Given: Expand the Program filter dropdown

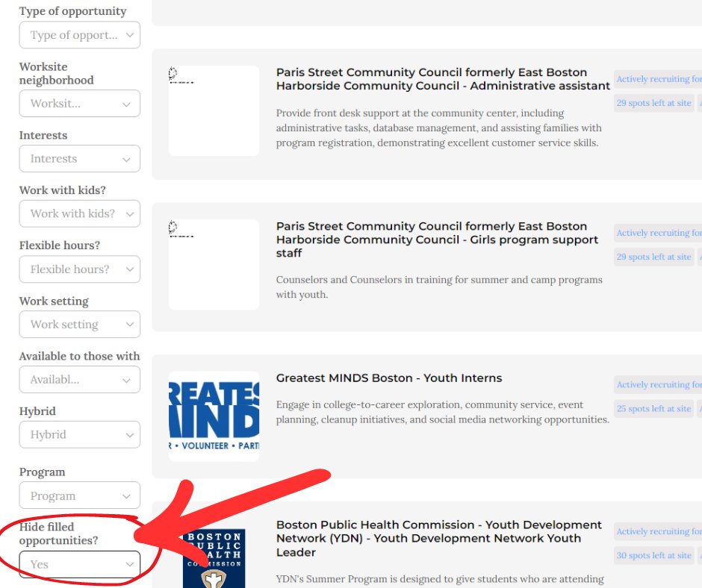Looking at the screenshot, I should point(79,495).
